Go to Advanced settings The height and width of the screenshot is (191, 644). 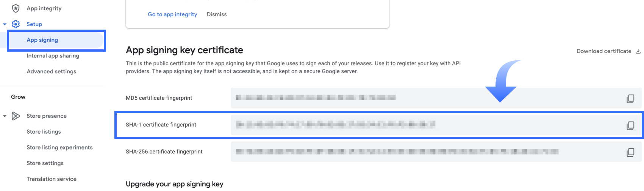52,71
